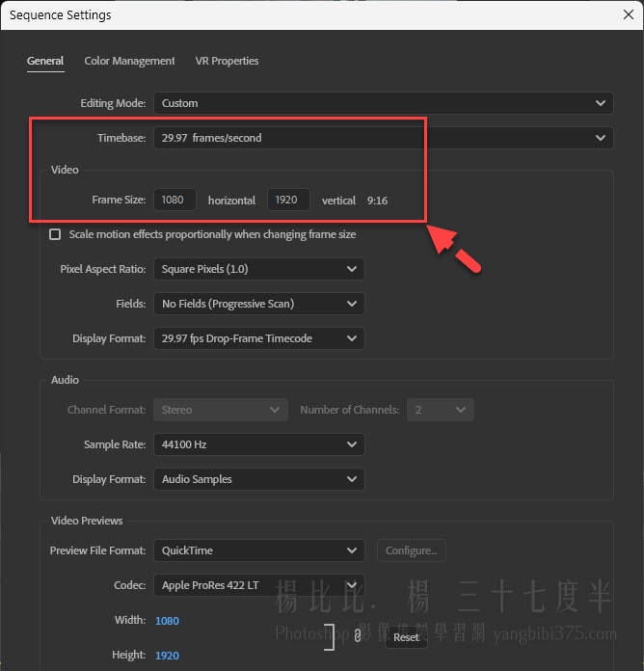Click the horizontal frame size field 1080
The image size is (644, 671).
click(x=174, y=200)
